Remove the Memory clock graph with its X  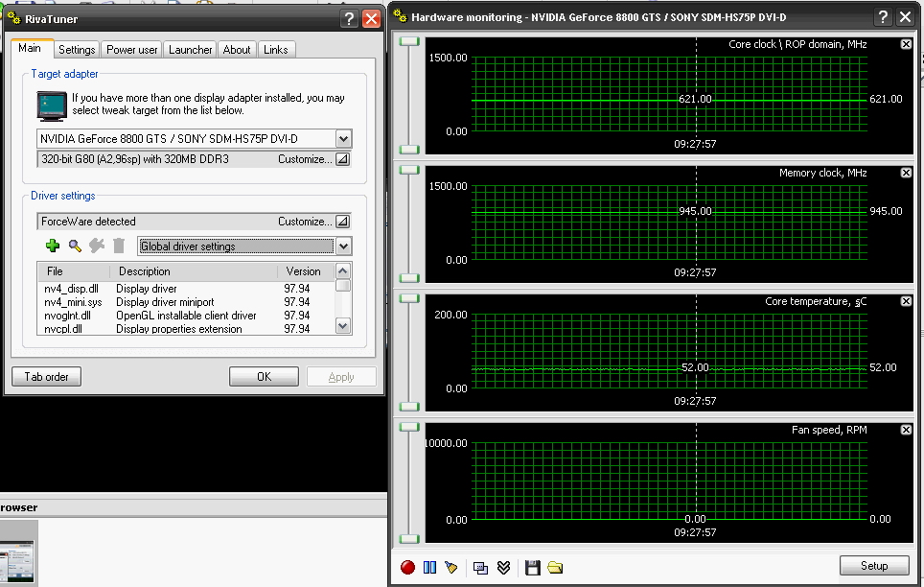click(906, 173)
